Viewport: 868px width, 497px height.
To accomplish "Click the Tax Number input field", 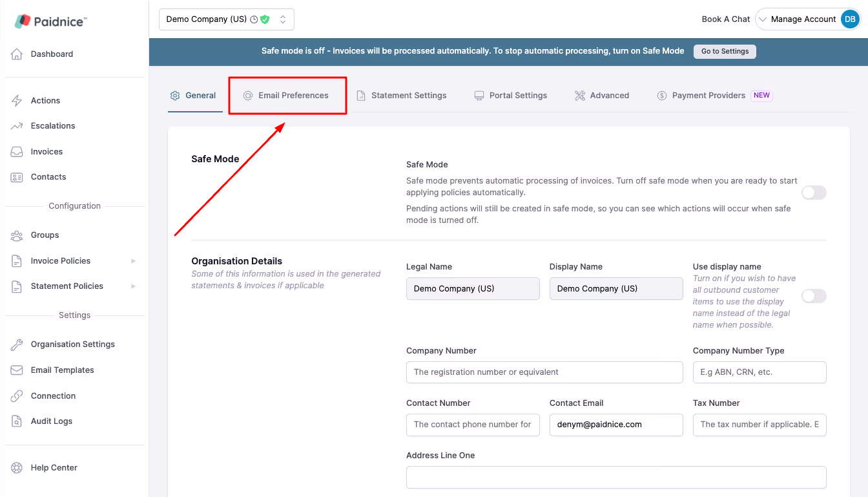I will [759, 425].
